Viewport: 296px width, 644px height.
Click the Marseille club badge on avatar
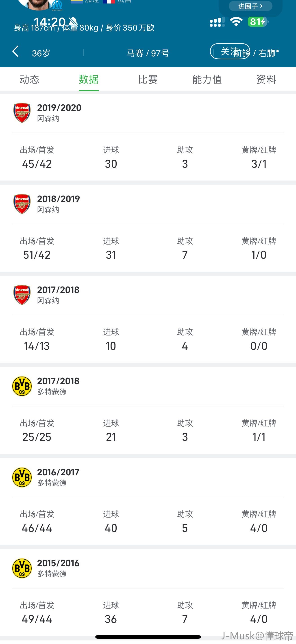(x=57, y=5)
